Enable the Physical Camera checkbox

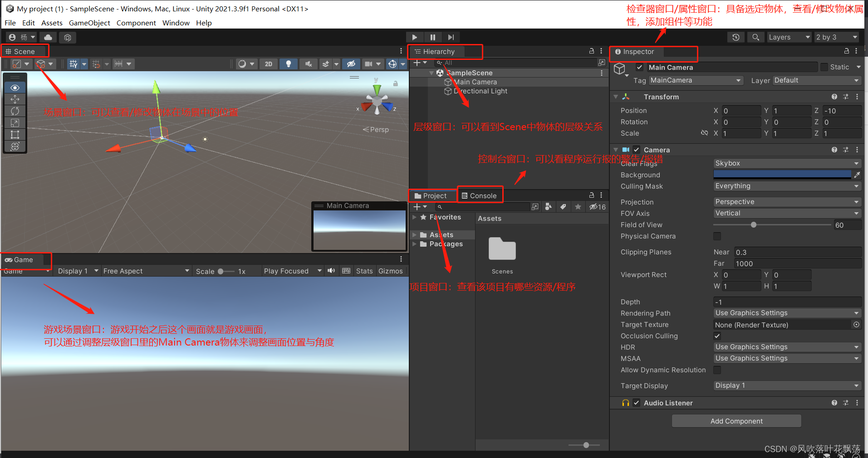tap(717, 236)
